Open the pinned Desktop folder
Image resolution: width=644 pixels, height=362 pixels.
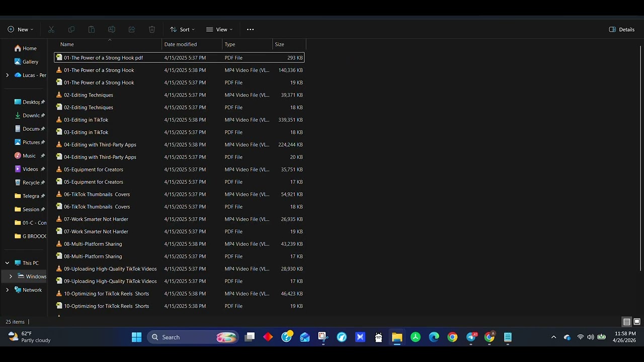tap(27, 102)
